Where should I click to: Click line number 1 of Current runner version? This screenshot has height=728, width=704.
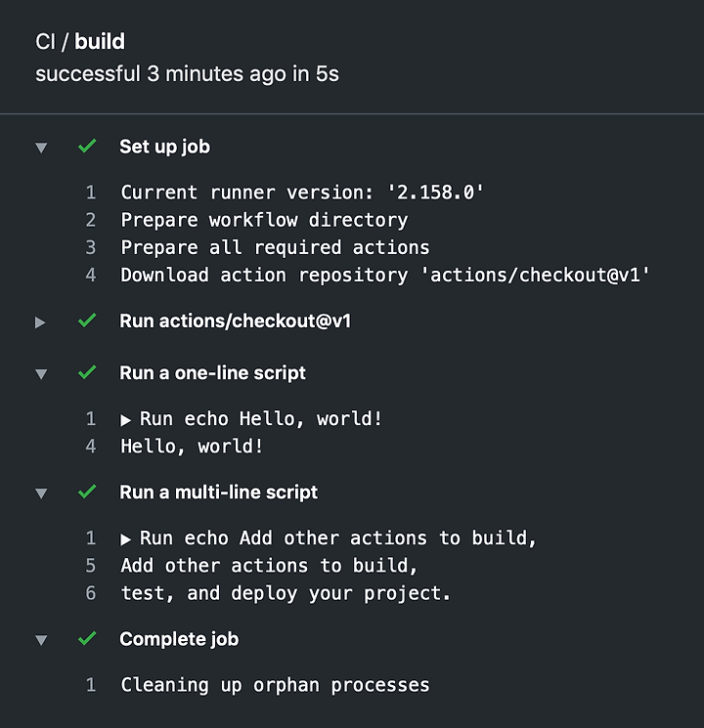tap(91, 193)
